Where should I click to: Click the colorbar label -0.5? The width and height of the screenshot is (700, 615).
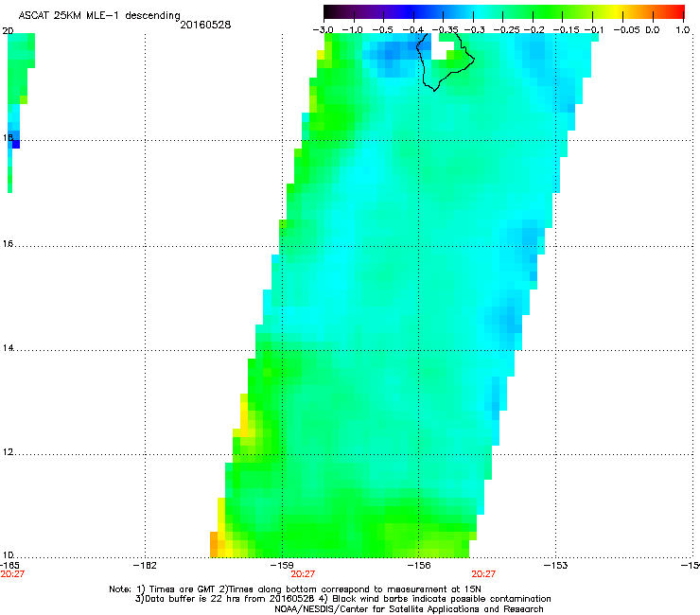(x=382, y=30)
